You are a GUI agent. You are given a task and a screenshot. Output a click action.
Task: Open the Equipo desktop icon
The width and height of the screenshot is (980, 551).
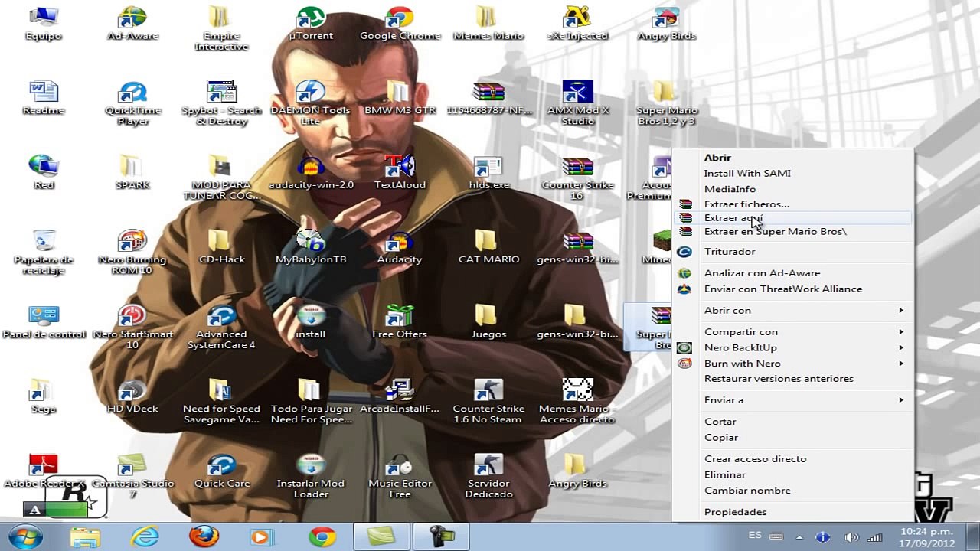click(x=44, y=24)
